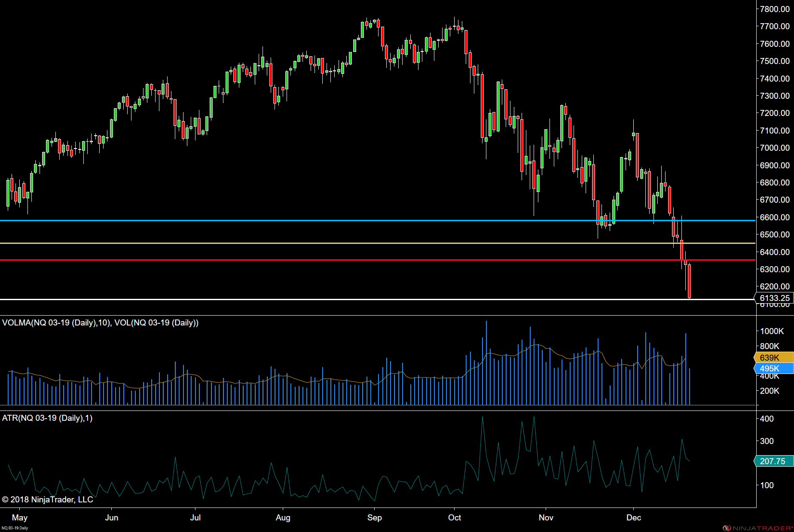794x532 pixels.
Task: Select the white horizontal line at 6133.25
Action: coord(378,299)
